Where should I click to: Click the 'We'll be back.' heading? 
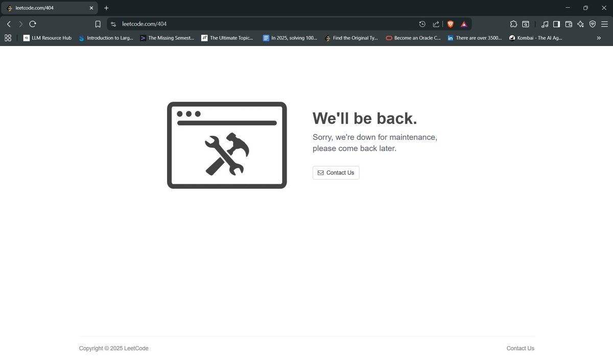(x=365, y=118)
